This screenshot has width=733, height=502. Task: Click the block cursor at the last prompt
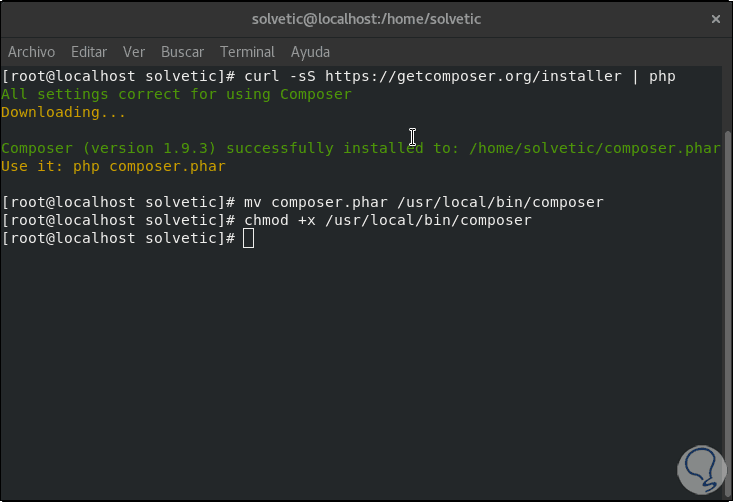click(x=249, y=238)
